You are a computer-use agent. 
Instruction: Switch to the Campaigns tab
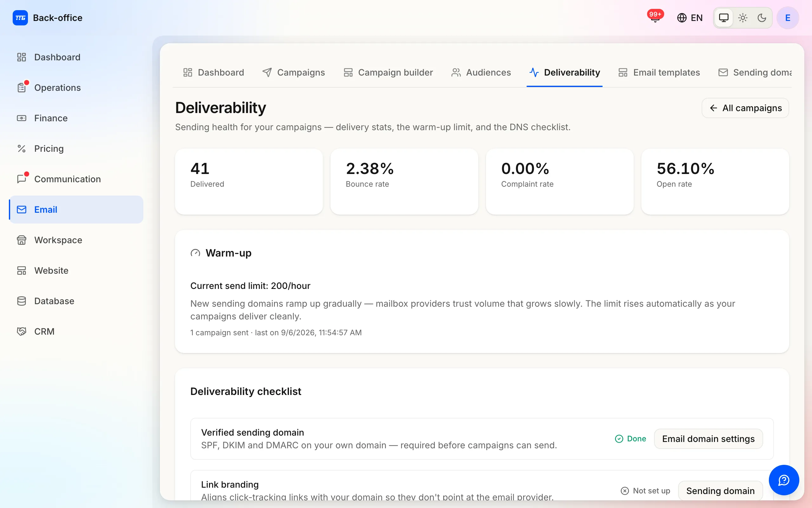294,73
